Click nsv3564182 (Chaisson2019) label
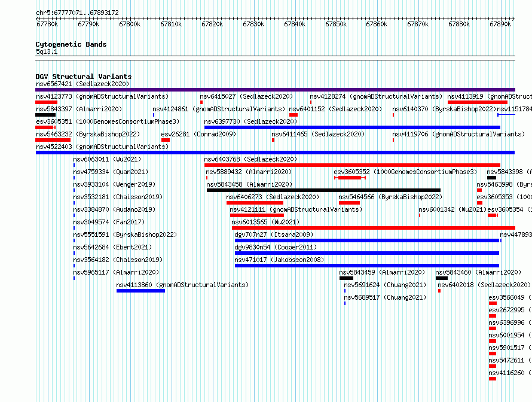This screenshot has width=532, height=402. pos(118,260)
